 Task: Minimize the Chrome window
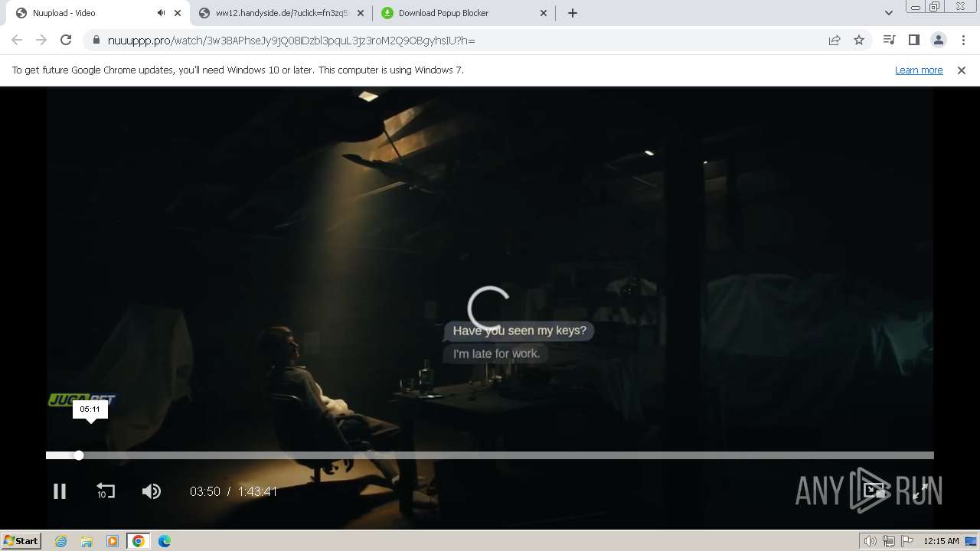pos(915,7)
